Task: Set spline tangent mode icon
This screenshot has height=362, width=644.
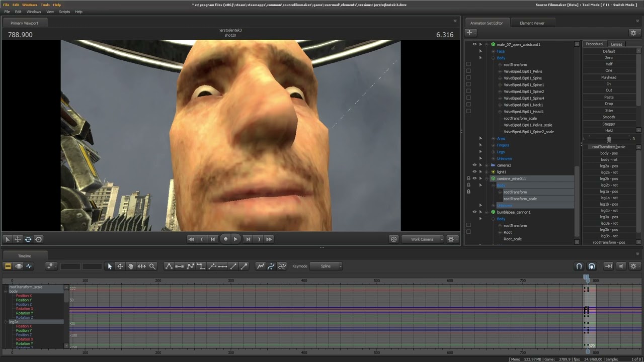Action: coord(169,266)
